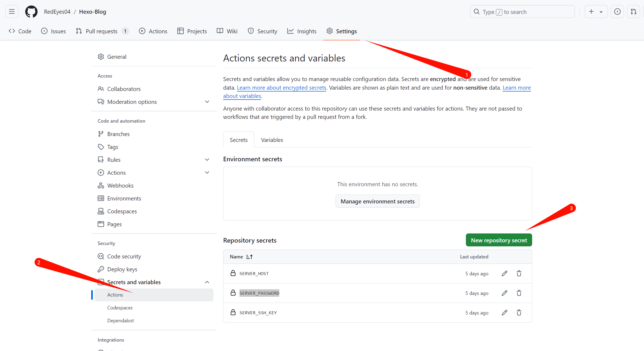Click Manage environment secrets button

(x=377, y=201)
